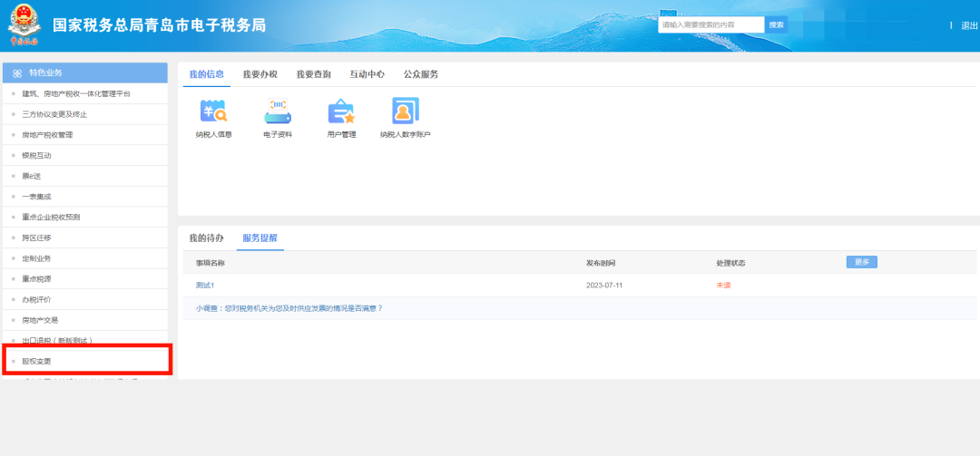This screenshot has width=980, height=456.
Task: Open 纳税人数字账户 icon
Action: [x=405, y=112]
